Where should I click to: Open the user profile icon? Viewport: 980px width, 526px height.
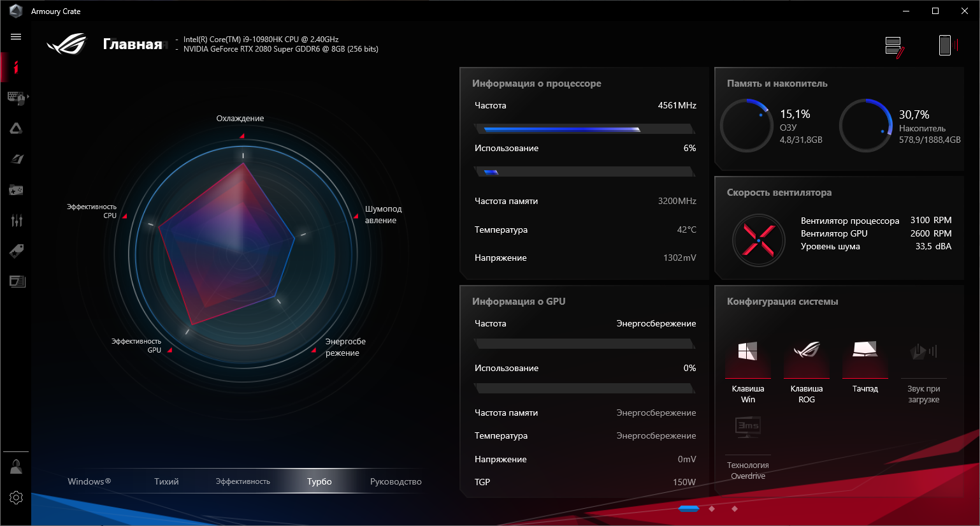[x=16, y=467]
